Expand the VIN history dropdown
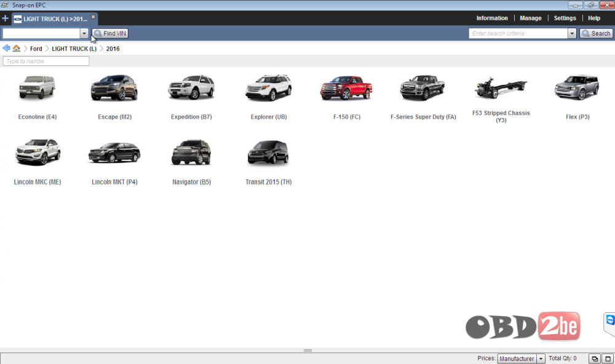Screen dimensions: 615x364 (x=84, y=33)
